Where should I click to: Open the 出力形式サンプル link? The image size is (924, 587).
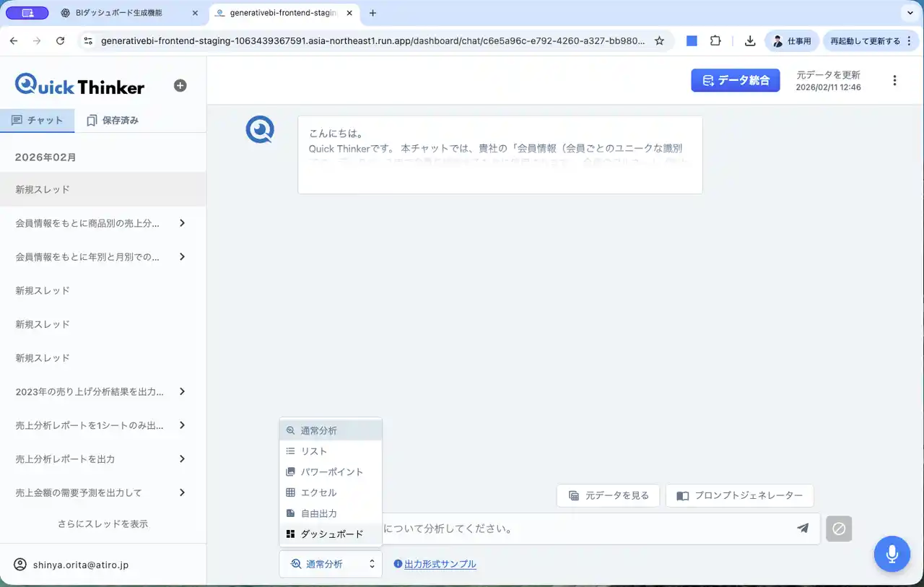tap(439, 564)
